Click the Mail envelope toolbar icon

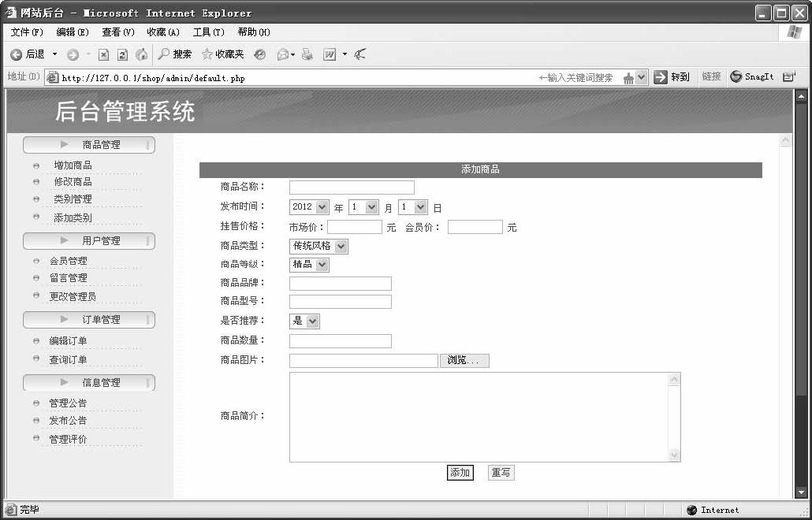[x=283, y=54]
